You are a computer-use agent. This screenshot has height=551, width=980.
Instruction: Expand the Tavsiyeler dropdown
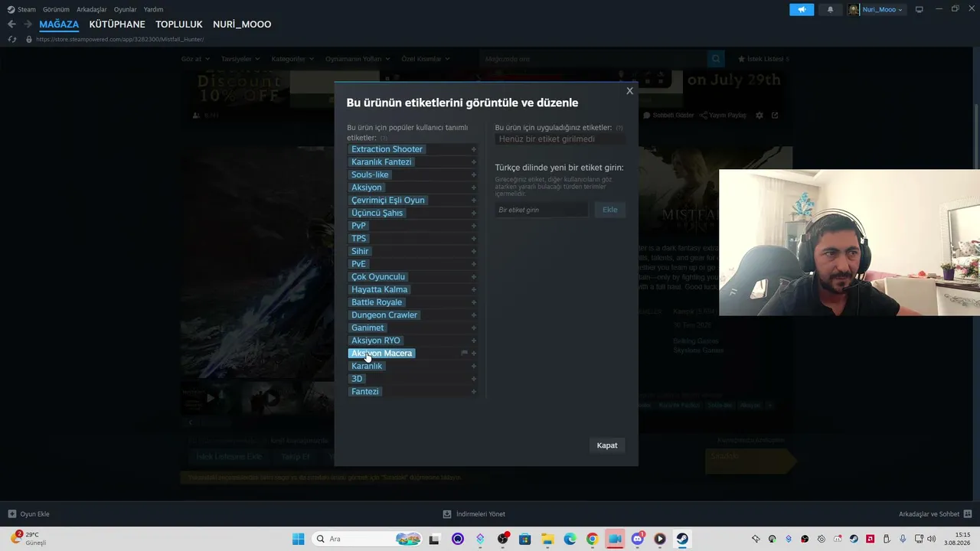(240, 59)
